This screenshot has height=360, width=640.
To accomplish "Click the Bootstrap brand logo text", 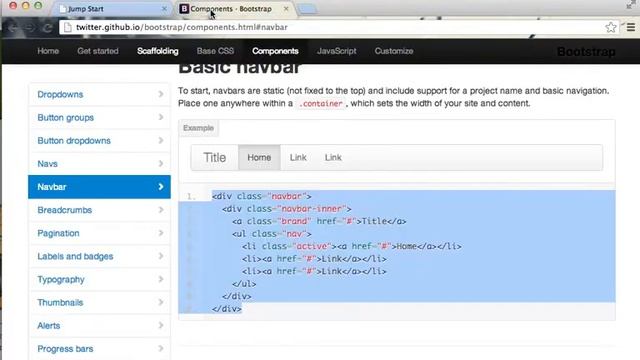I will (586, 52).
